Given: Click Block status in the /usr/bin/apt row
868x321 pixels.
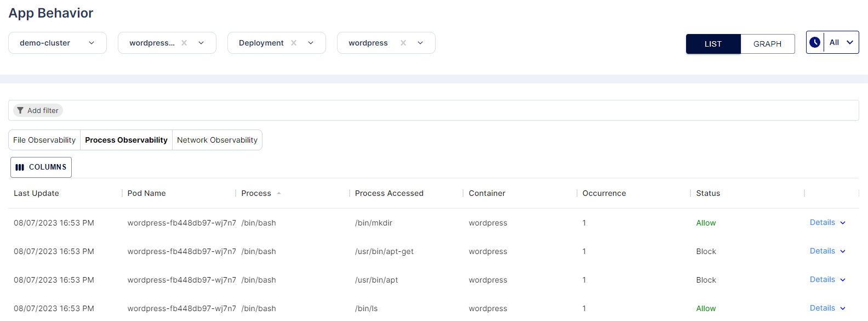Looking at the screenshot, I should [706, 280].
